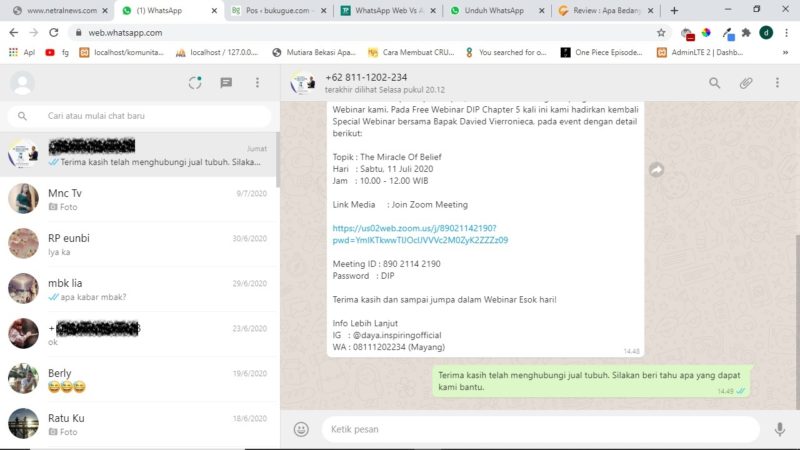Open your own profile avatar
The image size is (800, 450).
tap(22, 83)
